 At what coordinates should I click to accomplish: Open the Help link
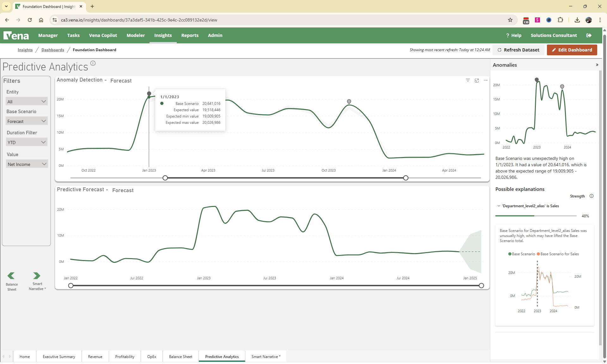(514, 35)
